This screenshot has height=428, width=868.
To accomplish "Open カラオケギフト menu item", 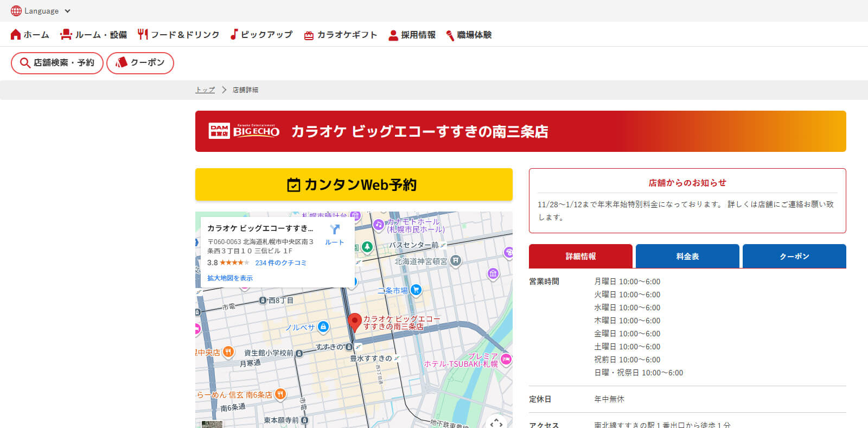I will (x=341, y=35).
